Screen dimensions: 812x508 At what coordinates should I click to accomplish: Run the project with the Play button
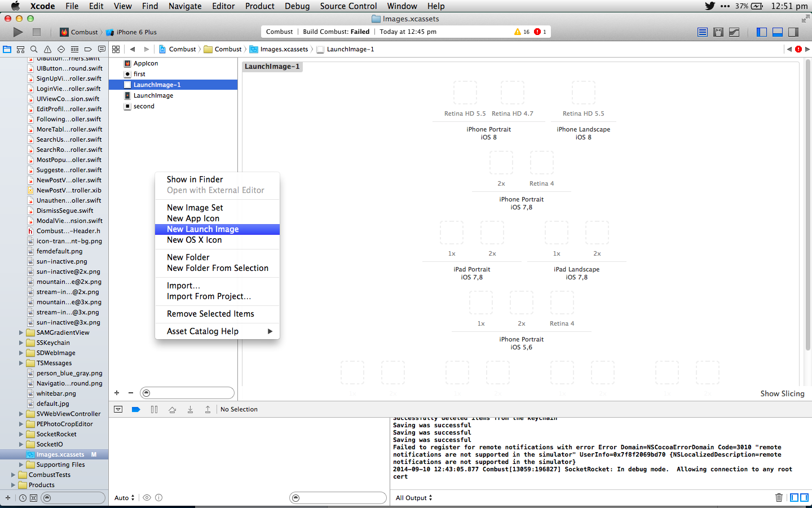[18, 32]
